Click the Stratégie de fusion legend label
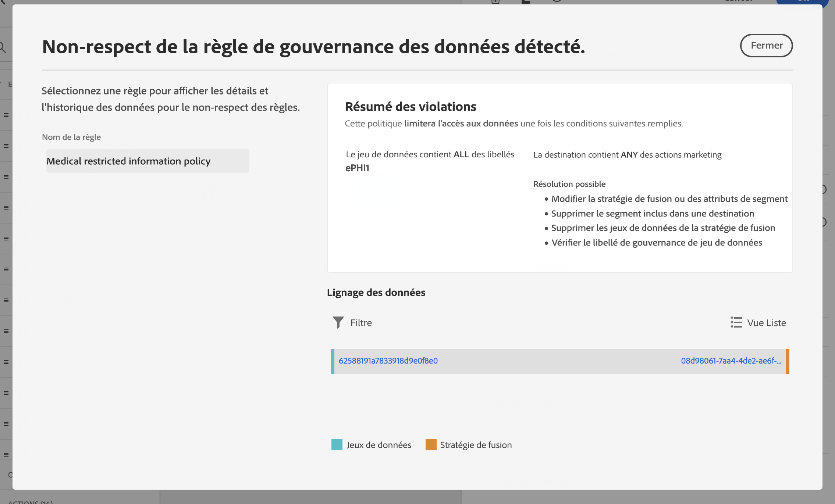The height and width of the screenshot is (504, 835). click(x=476, y=445)
